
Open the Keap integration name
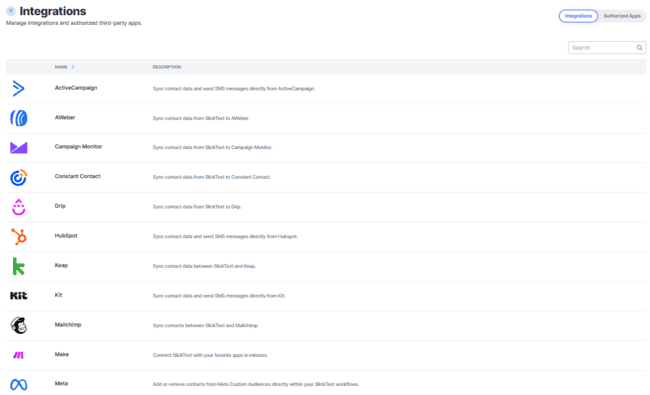[x=61, y=265]
